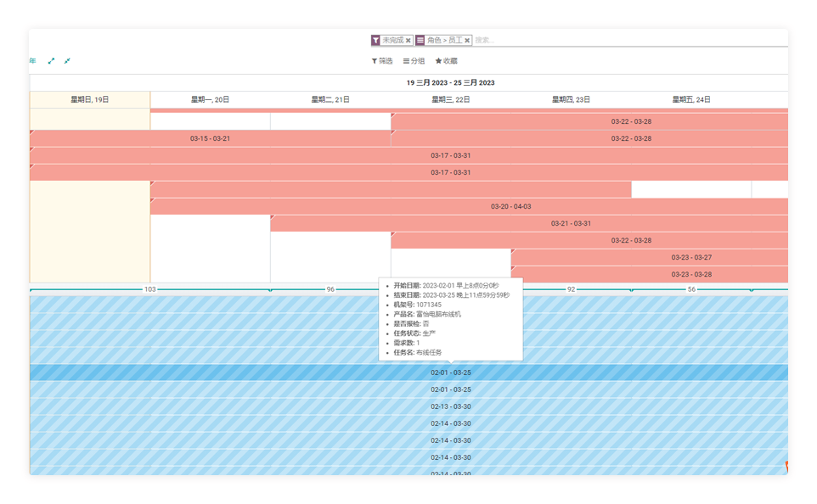This screenshot has width=817, height=504.
Task: Click the red 03-23 - 03-27 task bar
Action: (x=690, y=257)
